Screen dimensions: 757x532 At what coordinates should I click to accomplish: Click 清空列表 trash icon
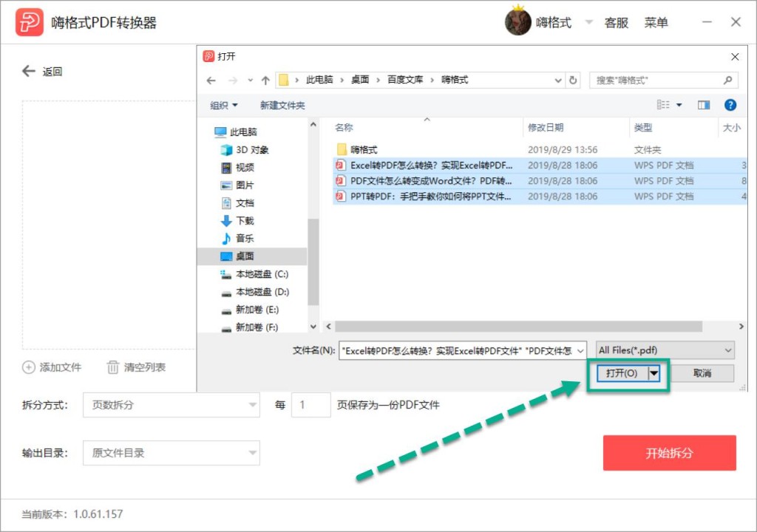tap(112, 367)
